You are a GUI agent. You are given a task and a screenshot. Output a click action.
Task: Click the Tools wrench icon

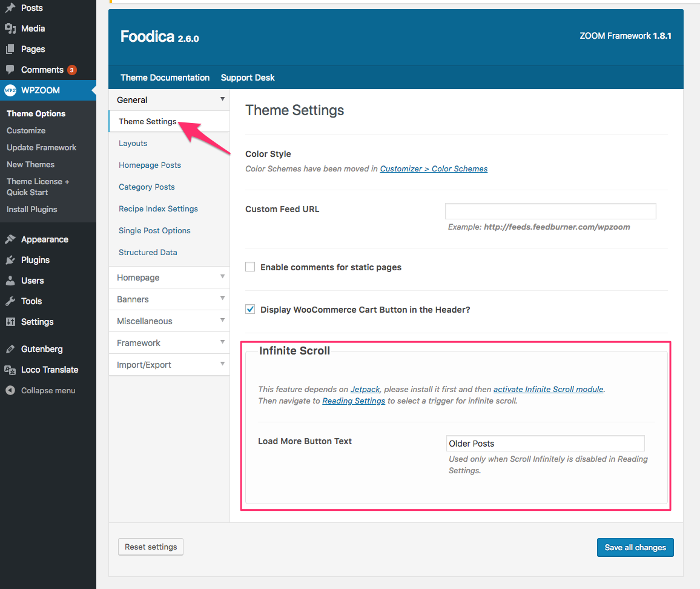click(10, 301)
